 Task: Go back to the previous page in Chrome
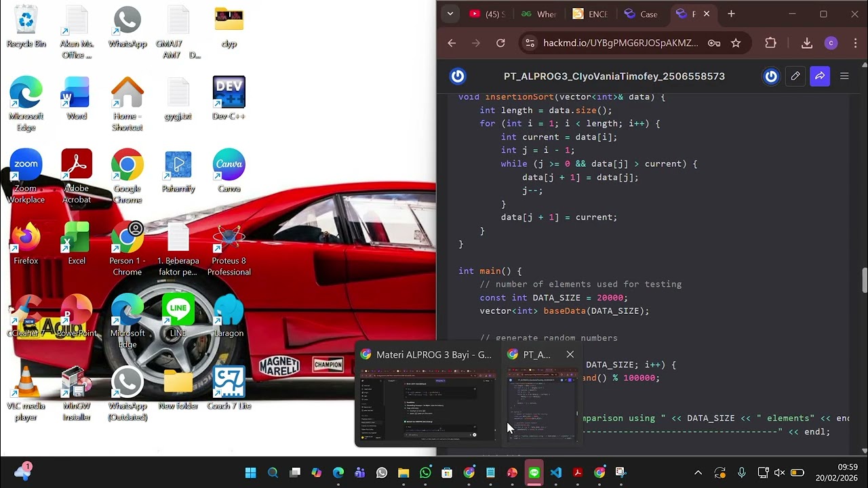[452, 43]
